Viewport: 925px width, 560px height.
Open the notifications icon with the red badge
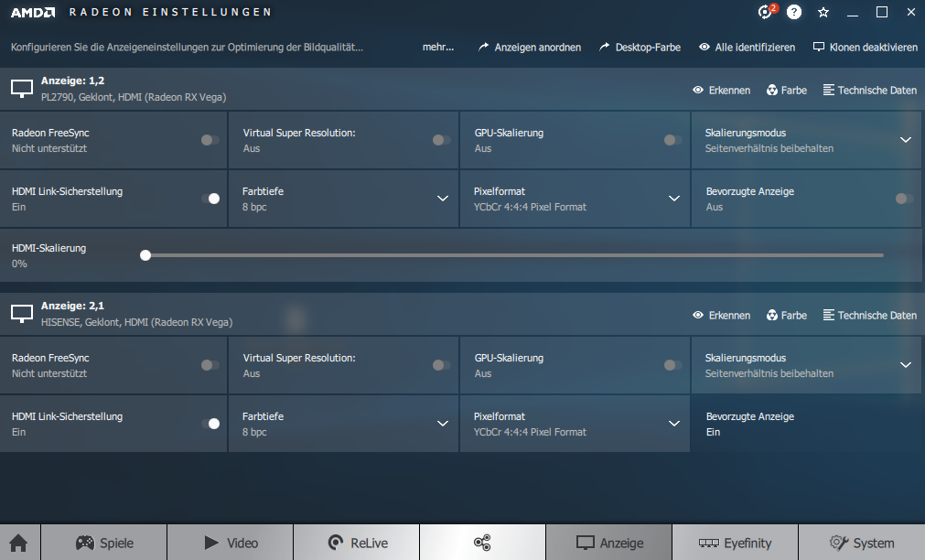click(767, 11)
